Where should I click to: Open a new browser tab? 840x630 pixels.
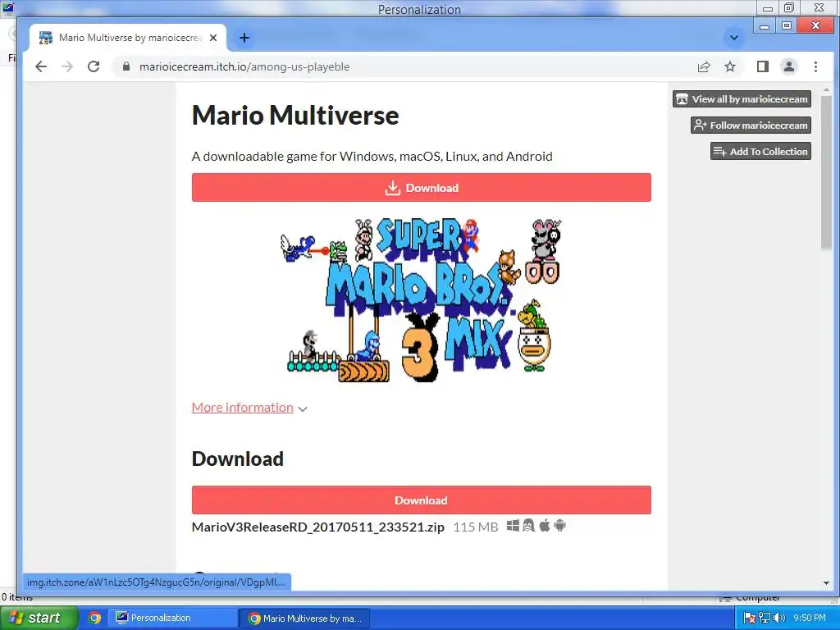[x=244, y=38]
